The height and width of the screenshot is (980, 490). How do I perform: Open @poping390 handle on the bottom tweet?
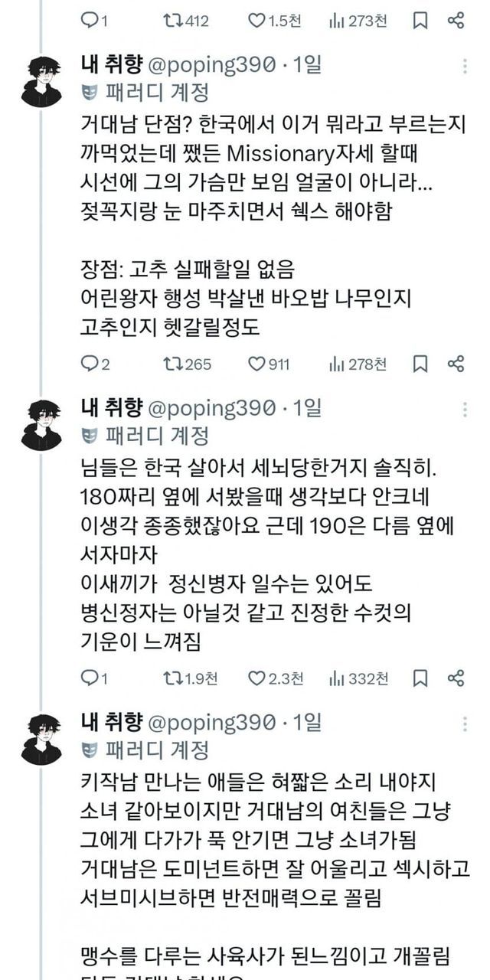coord(211,722)
